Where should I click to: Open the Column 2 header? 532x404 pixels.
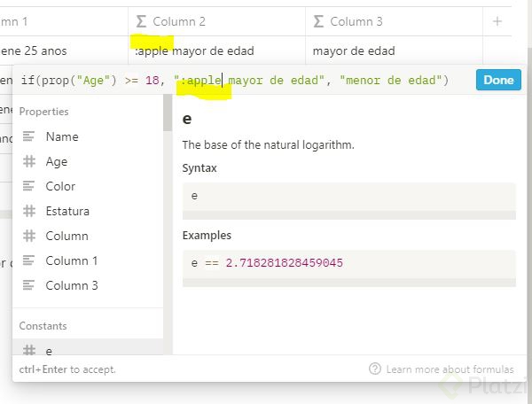tap(217, 21)
